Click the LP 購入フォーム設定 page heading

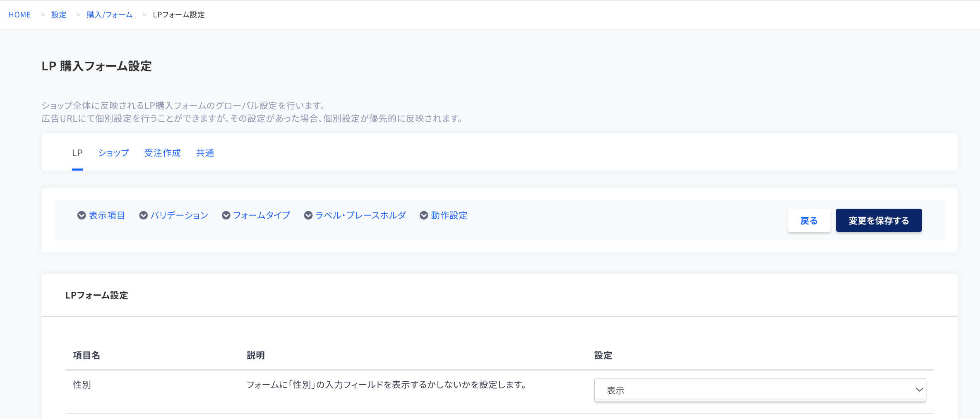tap(97, 66)
